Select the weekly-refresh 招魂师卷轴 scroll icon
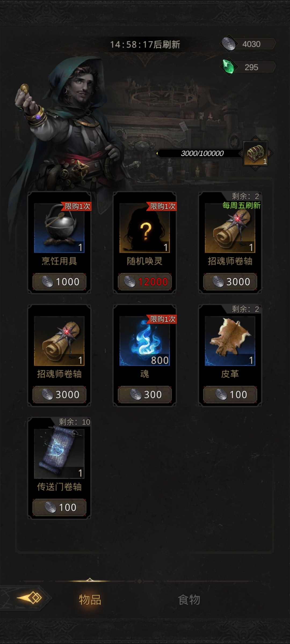Image resolution: width=290 pixels, height=644 pixels. point(230,228)
